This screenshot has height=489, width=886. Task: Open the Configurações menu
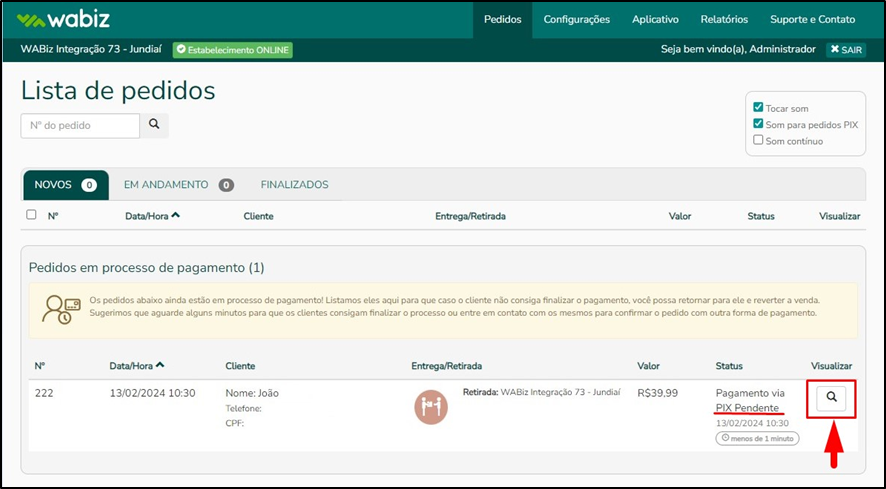pos(577,19)
